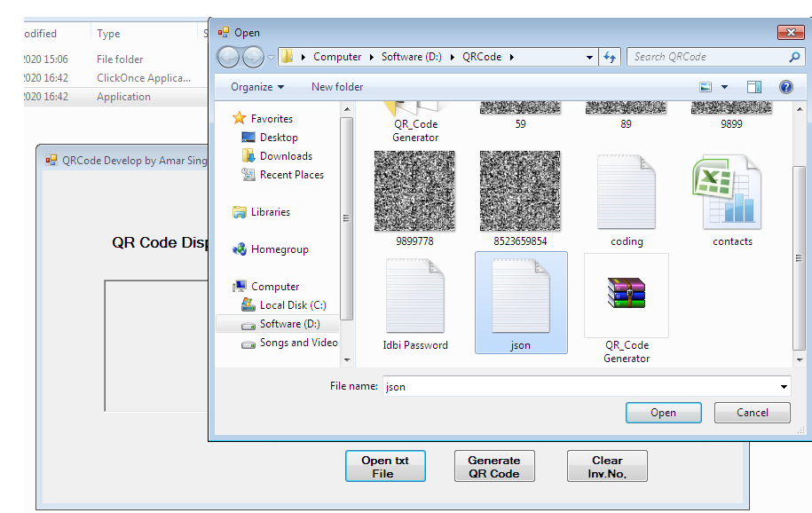Click the Open txt File button in QRCode window
This screenshot has height=513, width=812.
(x=385, y=466)
